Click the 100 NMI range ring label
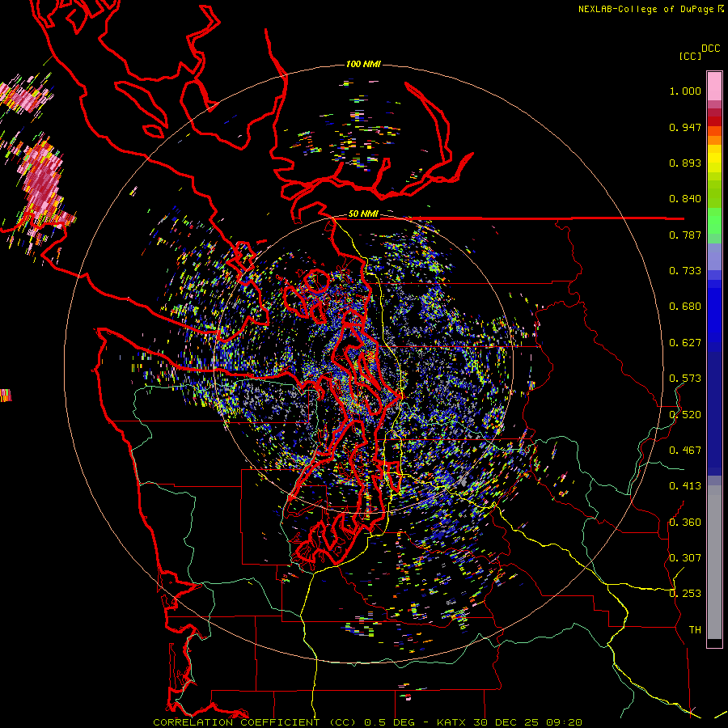The width and height of the screenshot is (728, 728). click(363, 64)
